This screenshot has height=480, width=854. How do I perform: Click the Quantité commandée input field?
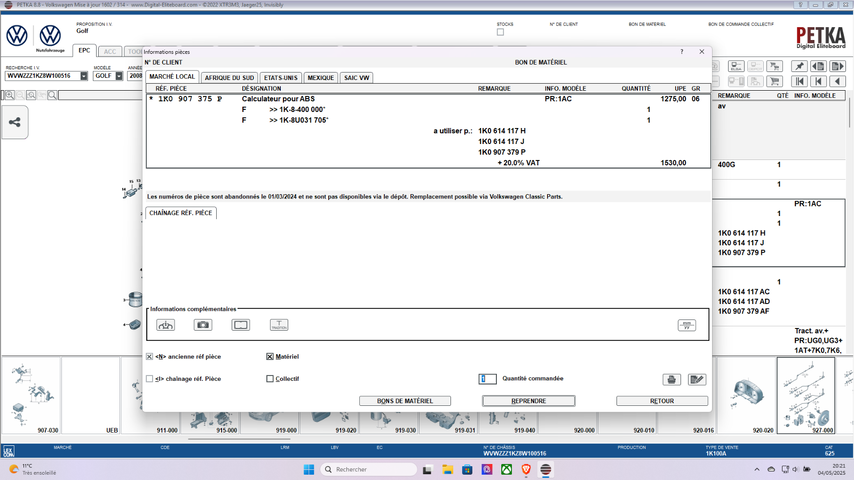click(x=487, y=379)
